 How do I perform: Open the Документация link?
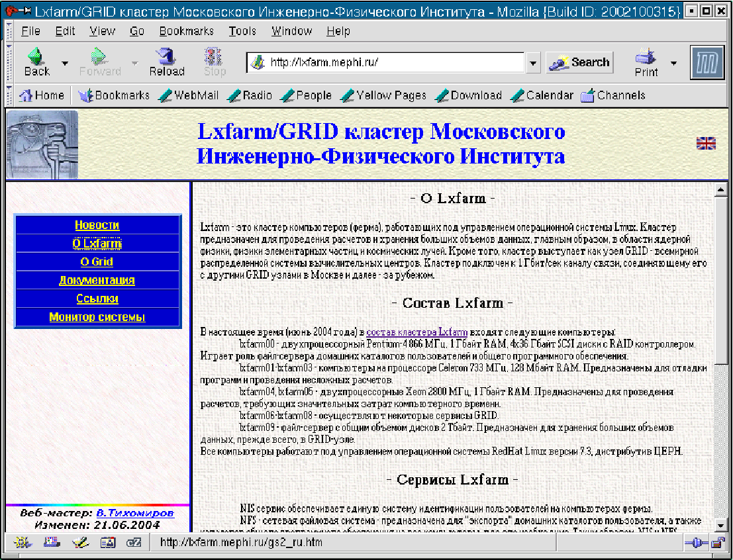click(97, 280)
